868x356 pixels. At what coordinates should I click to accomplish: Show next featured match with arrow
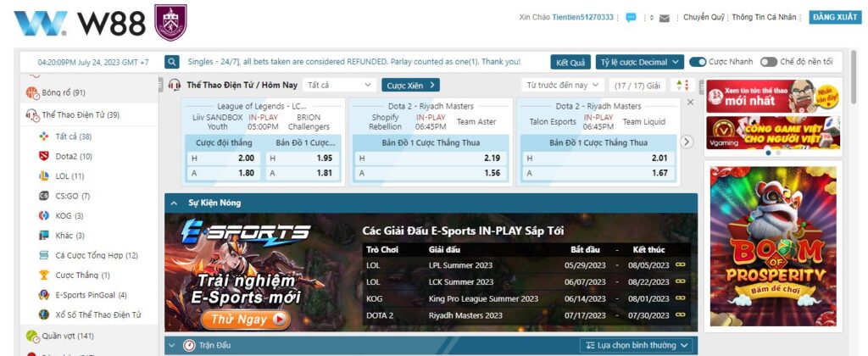(x=687, y=142)
